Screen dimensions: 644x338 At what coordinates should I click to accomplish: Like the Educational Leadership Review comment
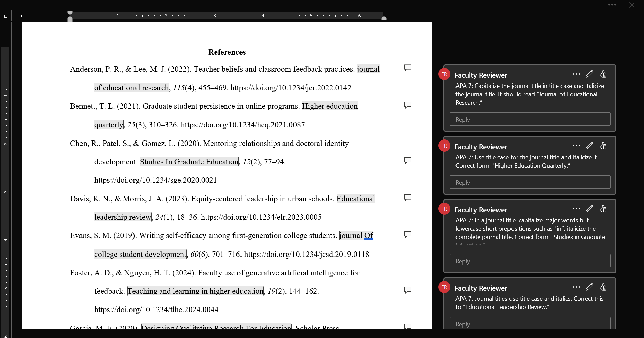(x=603, y=287)
